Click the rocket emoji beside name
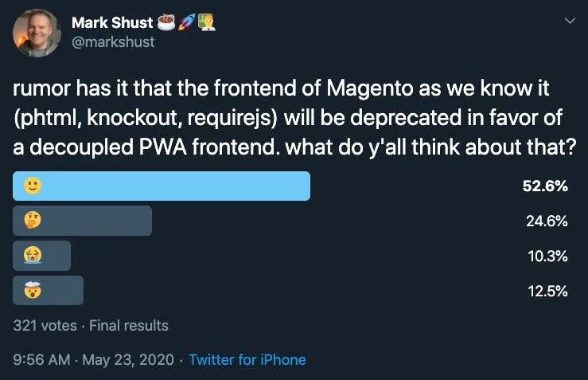 coord(189,22)
